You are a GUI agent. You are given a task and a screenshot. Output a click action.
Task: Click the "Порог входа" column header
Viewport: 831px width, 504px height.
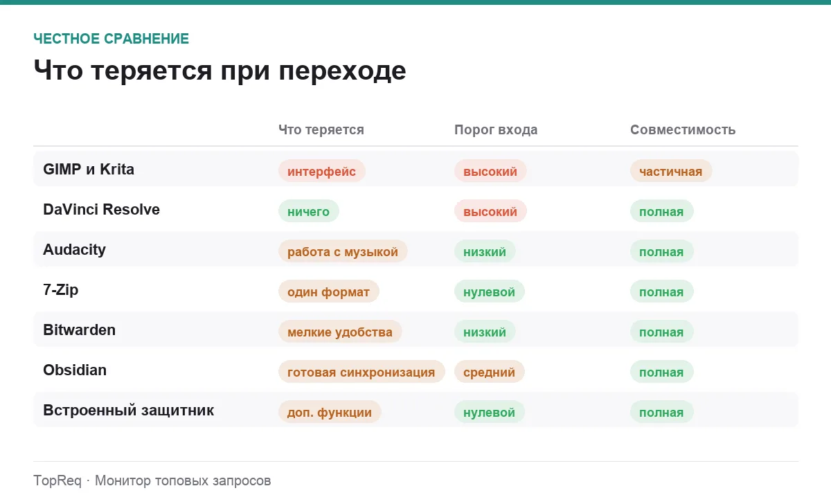[496, 129]
